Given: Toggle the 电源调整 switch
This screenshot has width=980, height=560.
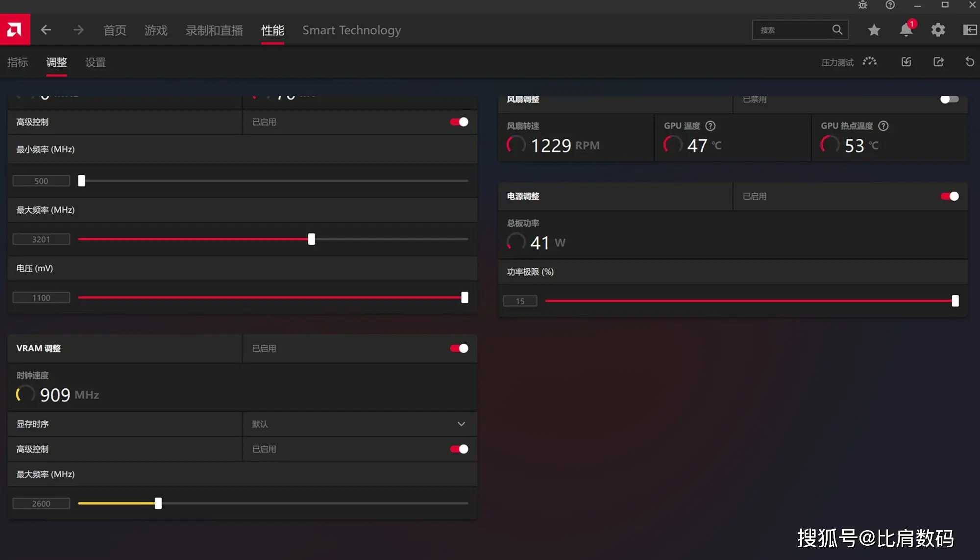Looking at the screenshot, I should point(949,196).
